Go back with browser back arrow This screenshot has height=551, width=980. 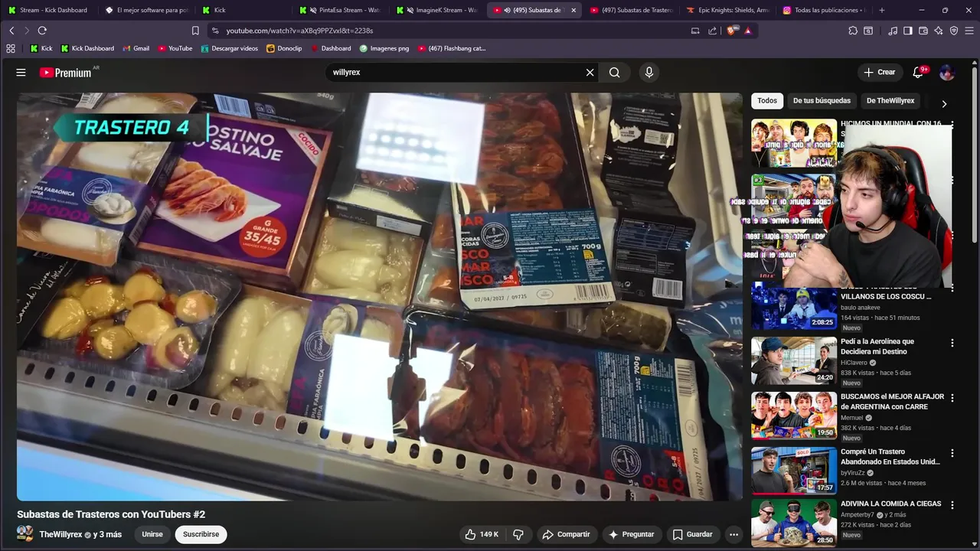[x=11, y=31]
